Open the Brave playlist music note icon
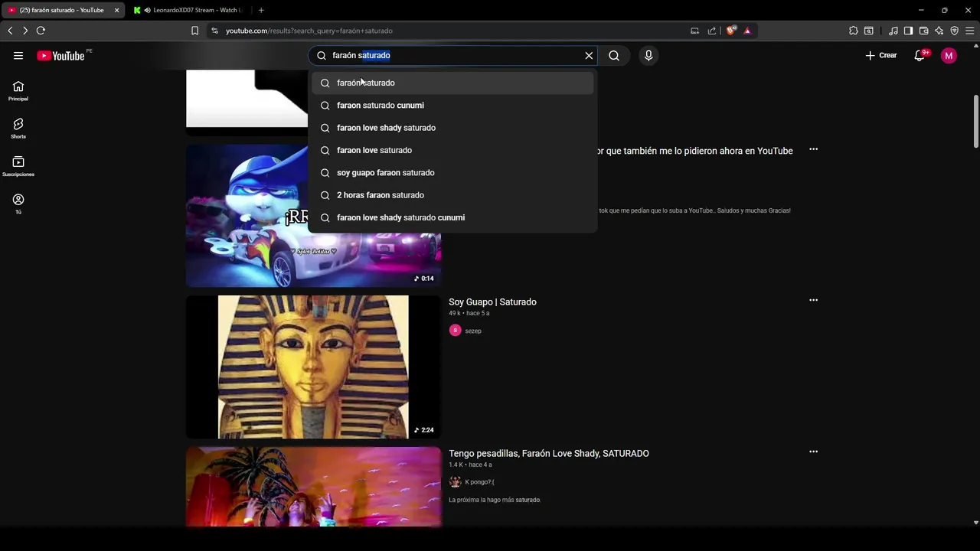The width and height of the screenshot is (980, 551). (893, 31)
